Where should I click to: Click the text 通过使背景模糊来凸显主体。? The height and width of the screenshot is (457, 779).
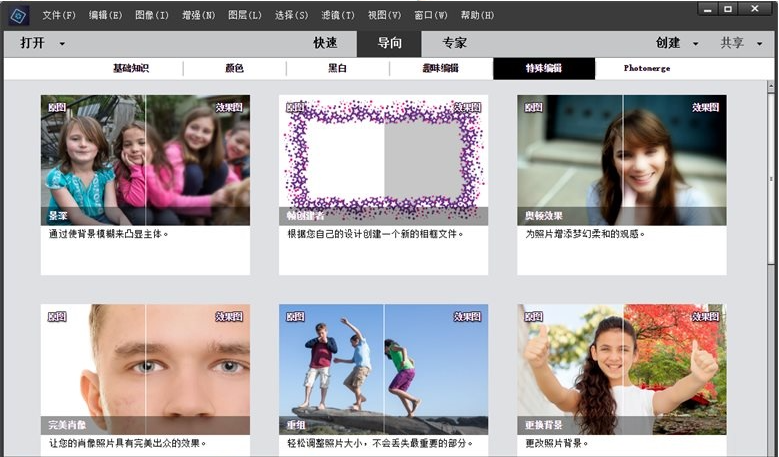click(x=109, y=233)
